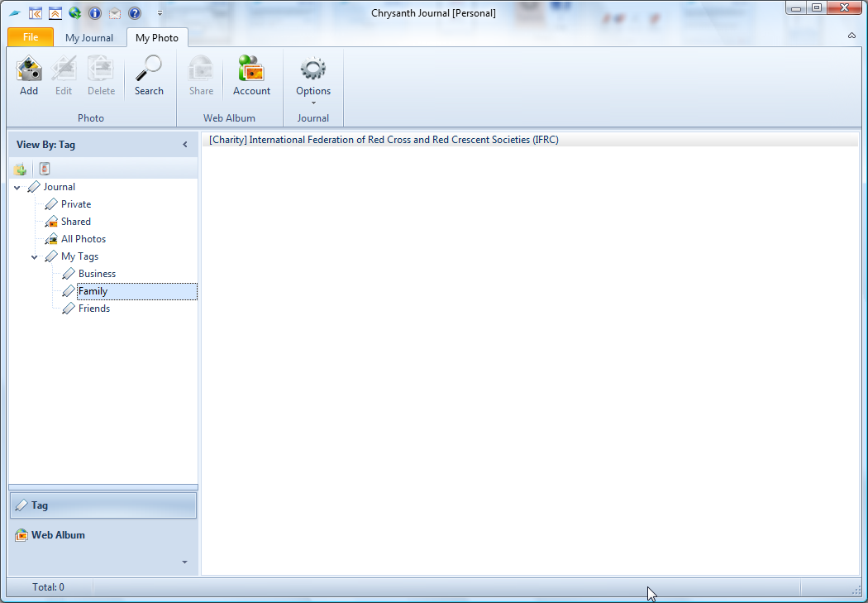Click the envelope icon in the quick access toolbar
This screenshot has height=603, width=868.
pos(115,13)
